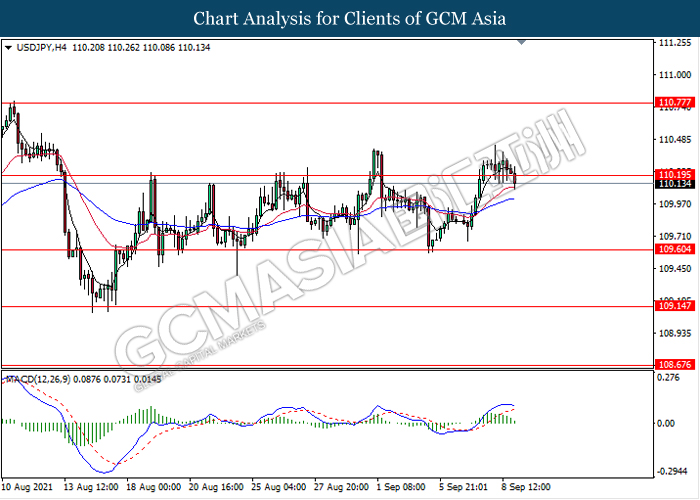Click the 111.000 price scale value
The height and width of the screenshot is (500, 700).
[675, 75]
